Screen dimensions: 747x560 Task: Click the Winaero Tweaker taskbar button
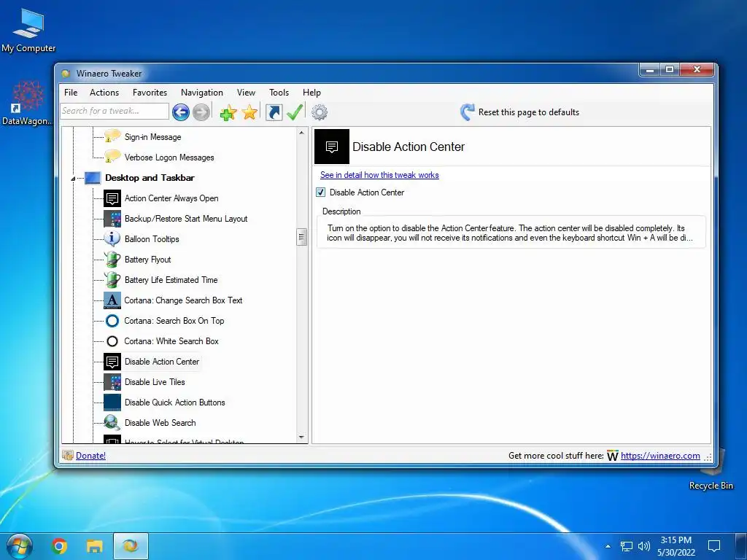coord(131,545)
